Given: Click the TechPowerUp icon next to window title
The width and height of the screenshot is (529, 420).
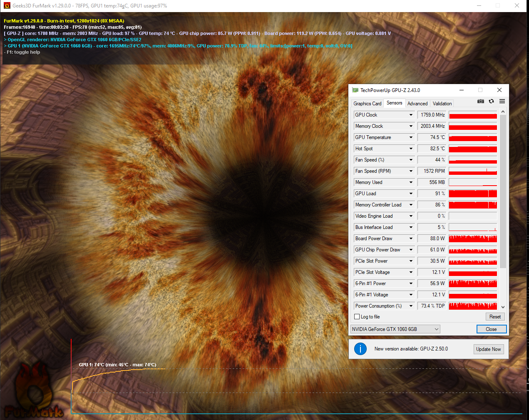Looking at the screenshot, I should click(x=355, y=90).
